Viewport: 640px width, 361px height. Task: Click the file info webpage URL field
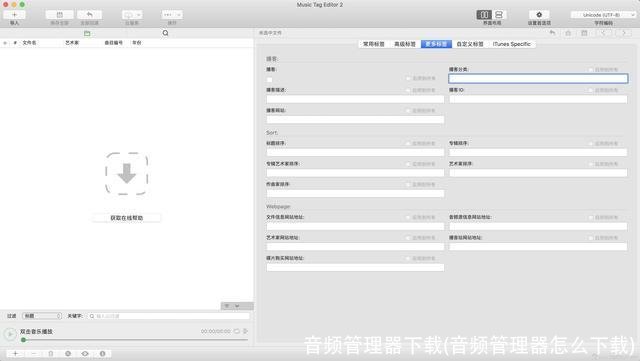point(355,226)
